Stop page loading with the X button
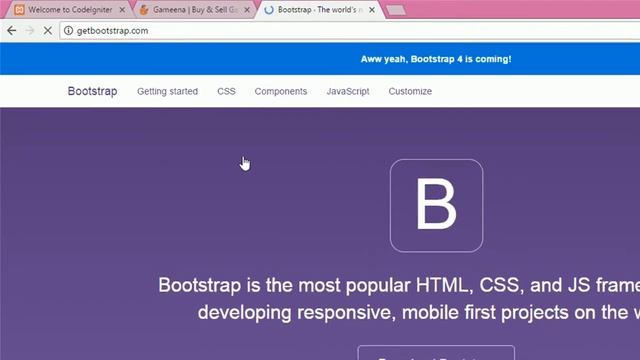Viewport: 640px width, 360px height. tap(47, 31)
